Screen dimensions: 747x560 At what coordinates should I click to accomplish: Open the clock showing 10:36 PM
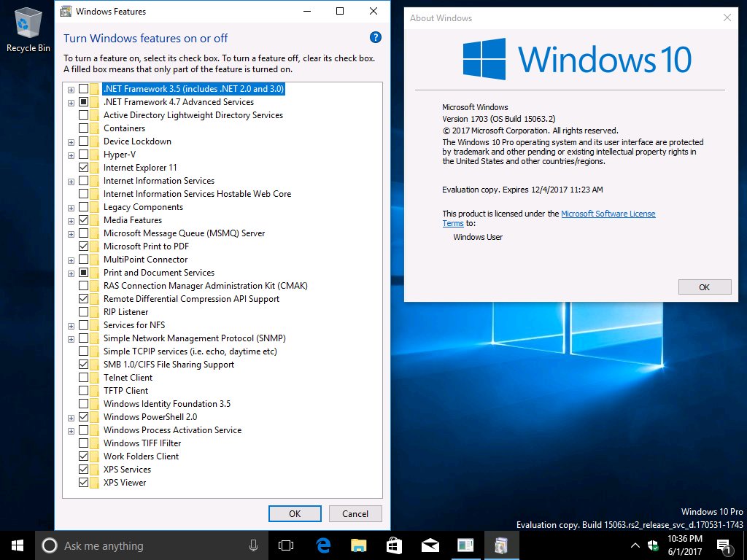point(684,545)
